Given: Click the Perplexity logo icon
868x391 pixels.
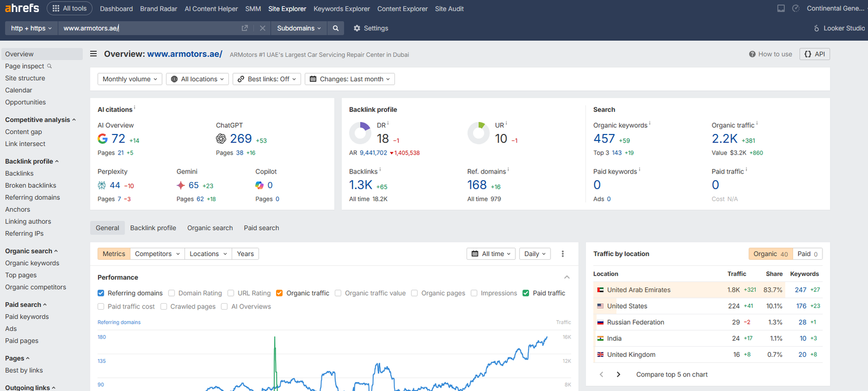Looking at the screenshot, I should tap(101, 185).
